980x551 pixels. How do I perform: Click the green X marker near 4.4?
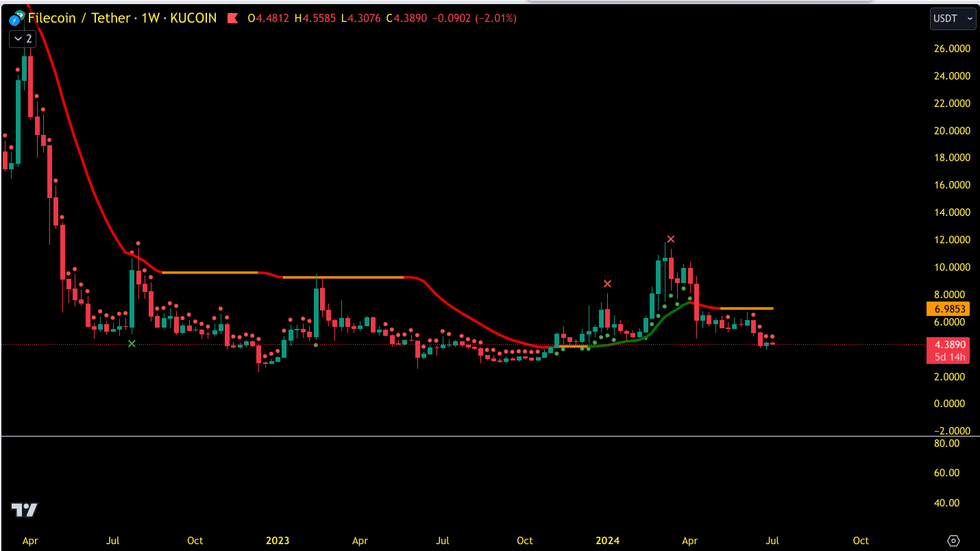pyautogui.click(x=132, y=343)
